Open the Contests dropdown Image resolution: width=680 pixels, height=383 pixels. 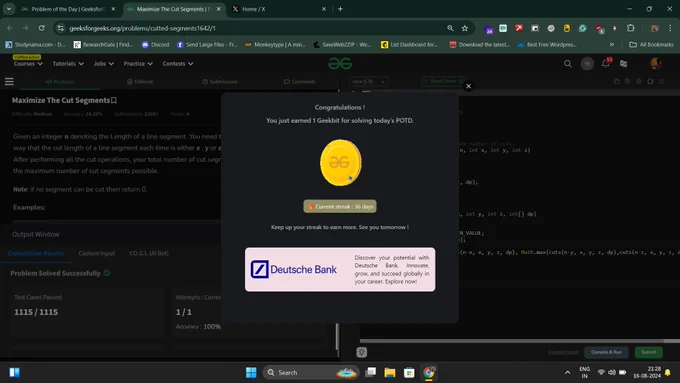[x=178, y=64]
